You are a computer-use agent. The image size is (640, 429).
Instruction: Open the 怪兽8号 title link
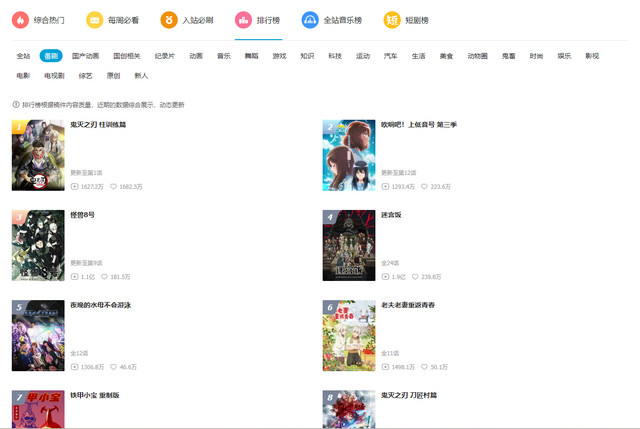tap(82, 215)
